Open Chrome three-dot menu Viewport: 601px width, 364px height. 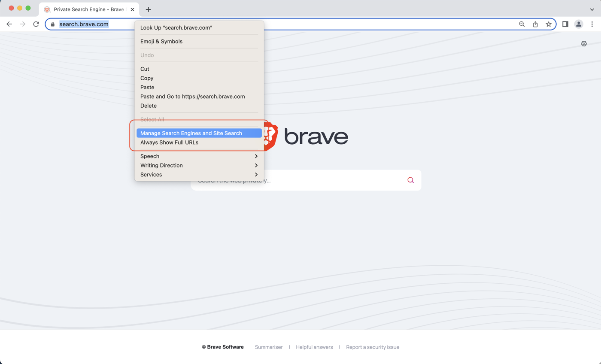point(592,24)
